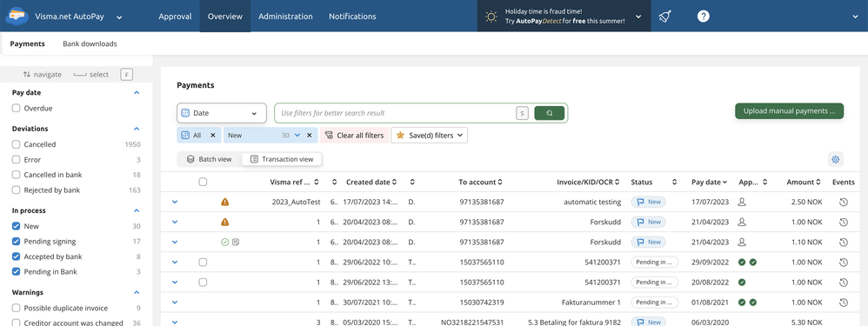868x326 pixels.
Task: Uncheck the Accepted by bank filter
Action: coord(16,256)
